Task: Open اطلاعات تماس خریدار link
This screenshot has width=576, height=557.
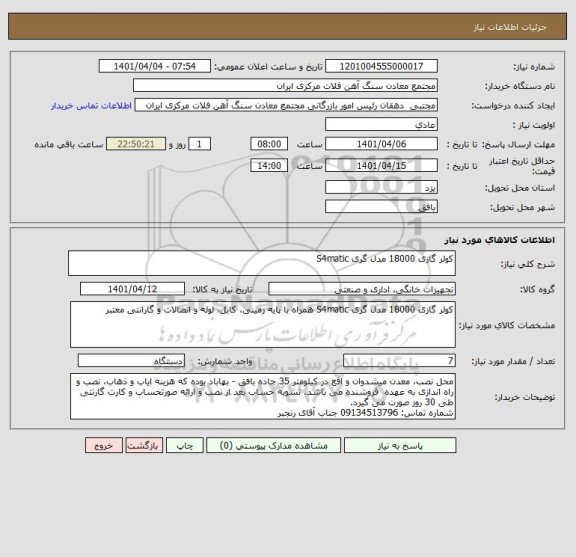Action: 91,106
